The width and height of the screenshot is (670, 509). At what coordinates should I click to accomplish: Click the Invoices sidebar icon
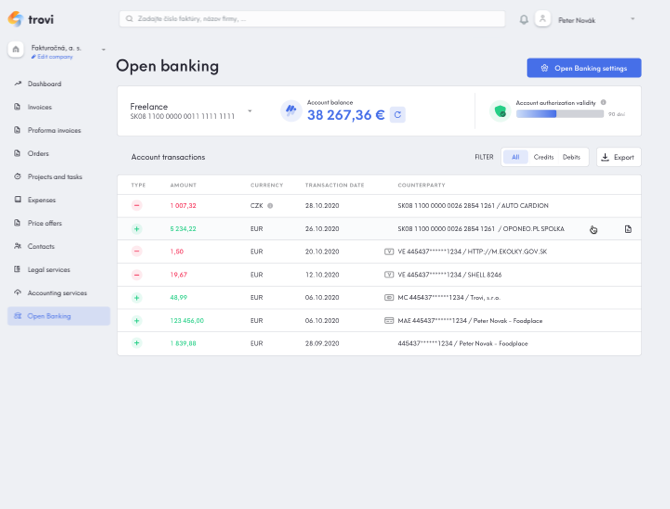(18, 106)
